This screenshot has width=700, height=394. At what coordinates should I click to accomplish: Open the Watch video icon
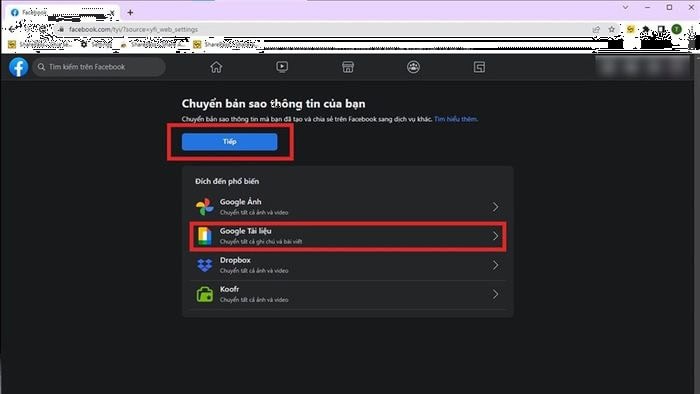pyautogui.click(x=282, y=67)
